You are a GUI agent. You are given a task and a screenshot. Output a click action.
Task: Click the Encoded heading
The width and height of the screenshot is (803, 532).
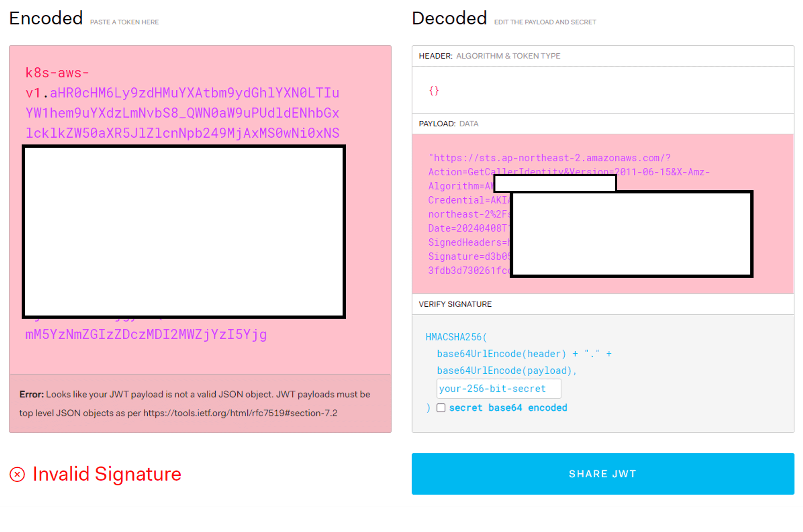point(46,18)
